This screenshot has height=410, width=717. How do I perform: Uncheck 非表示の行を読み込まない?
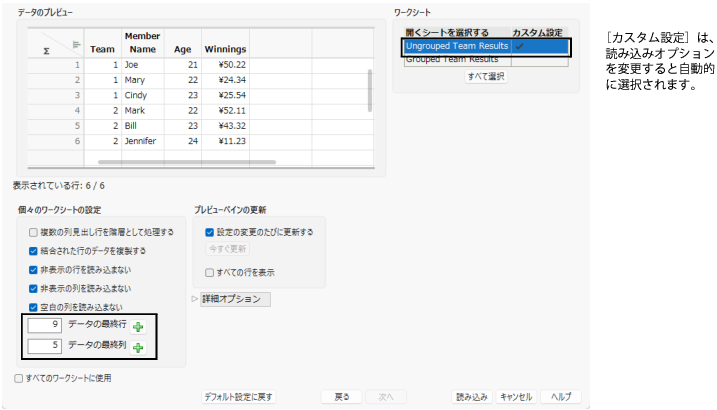coord(33,270)
